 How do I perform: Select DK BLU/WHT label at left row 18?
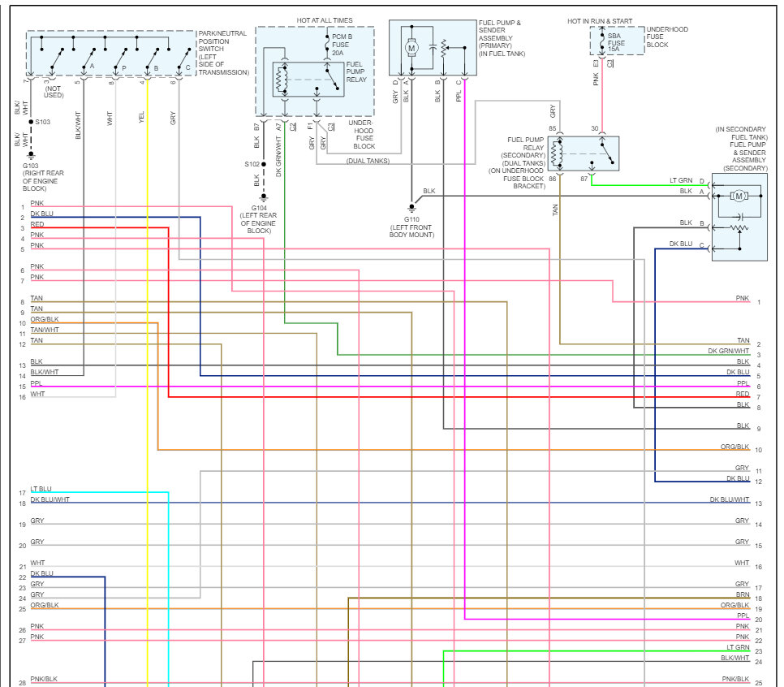pyautogui.click(x=50, y=499)
